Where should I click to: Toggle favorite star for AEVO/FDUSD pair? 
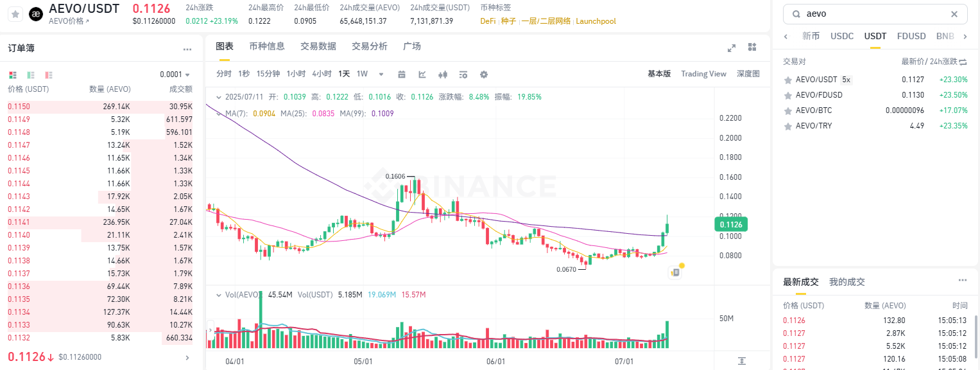(787, 95)
